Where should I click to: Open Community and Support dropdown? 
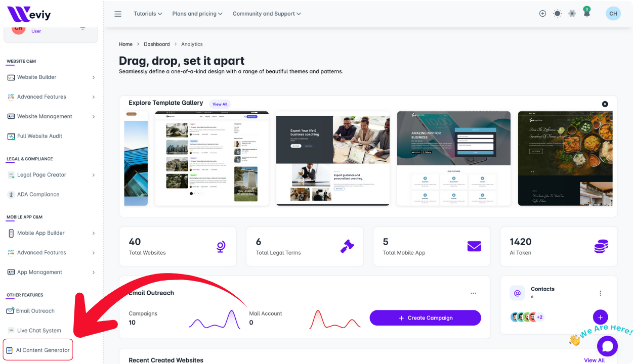(x=267, y=14)
